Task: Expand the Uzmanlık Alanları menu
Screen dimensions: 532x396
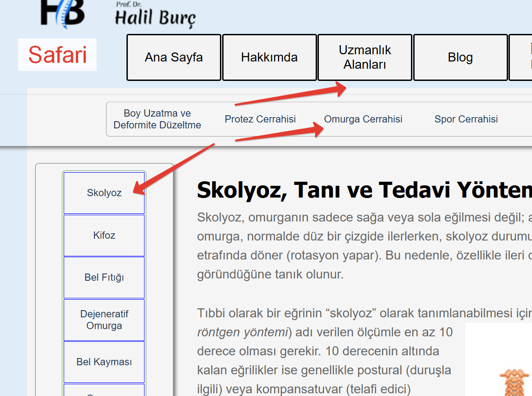Action: point(364,57)
